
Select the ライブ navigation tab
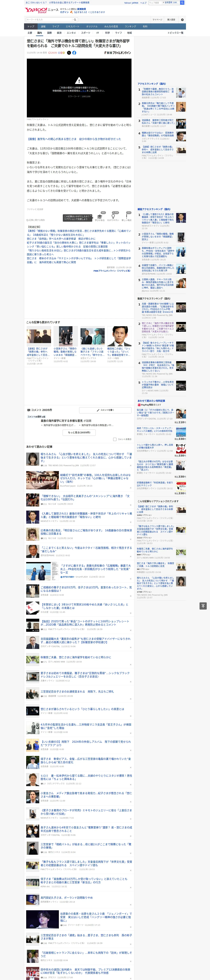(56, 26)
